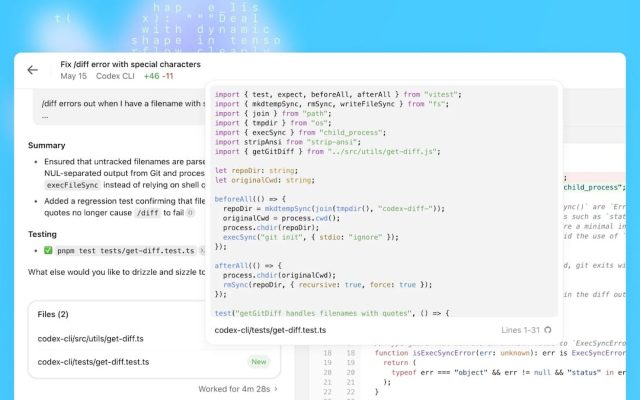The image size is (640, 400).
Task: Click the "process.chdir(repoDir);" code line
Action: [271, 228]
